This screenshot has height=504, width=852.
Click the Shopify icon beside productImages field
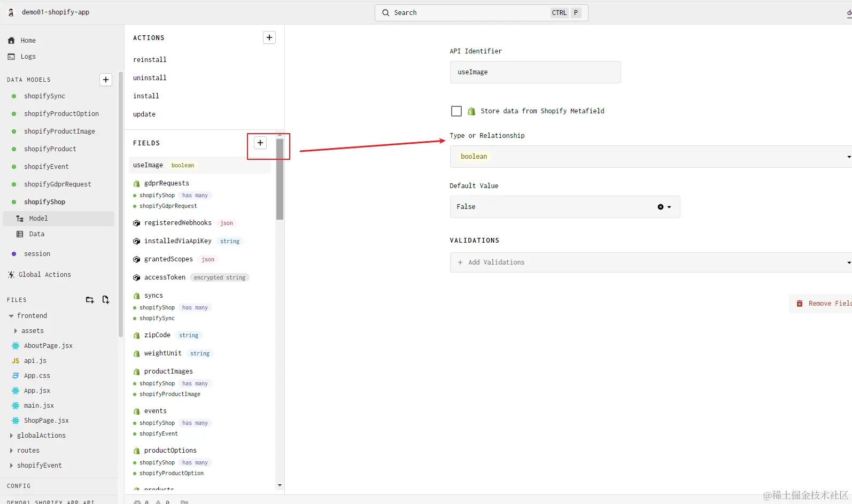(136, 371)
